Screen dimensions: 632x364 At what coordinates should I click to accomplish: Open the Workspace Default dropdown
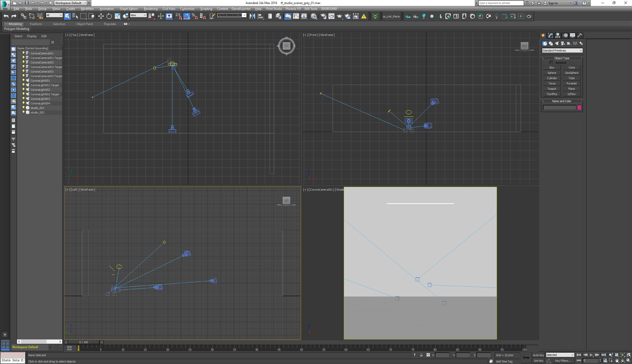71,3
